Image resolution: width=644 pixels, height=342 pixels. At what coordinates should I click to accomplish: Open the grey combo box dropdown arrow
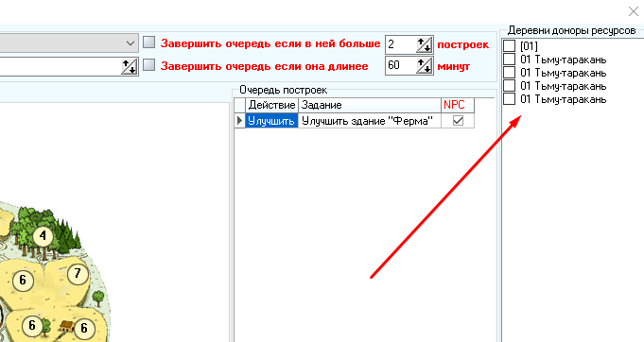tap(131, 43)
